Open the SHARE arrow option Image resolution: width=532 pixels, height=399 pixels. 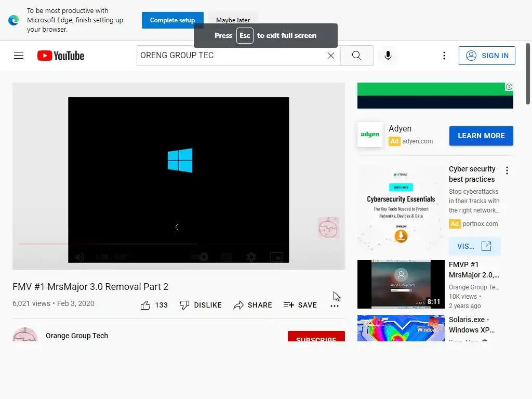point(253,305)
